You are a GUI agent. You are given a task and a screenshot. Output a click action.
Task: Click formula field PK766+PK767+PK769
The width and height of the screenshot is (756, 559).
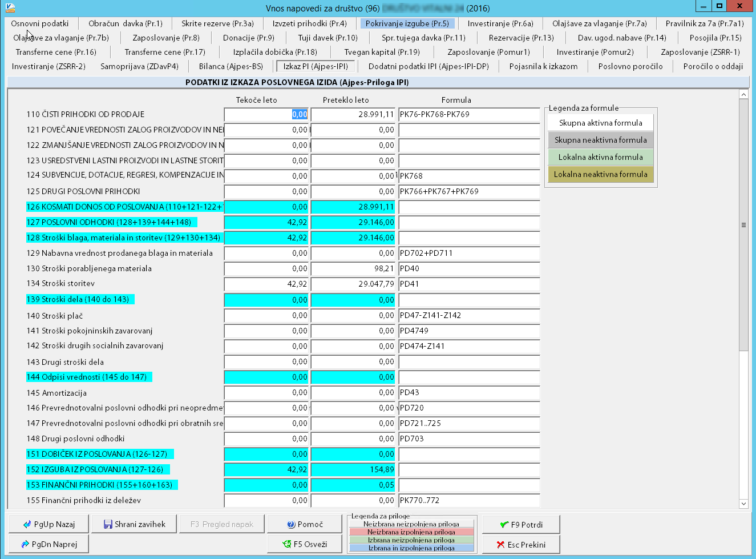click(469, 191)
